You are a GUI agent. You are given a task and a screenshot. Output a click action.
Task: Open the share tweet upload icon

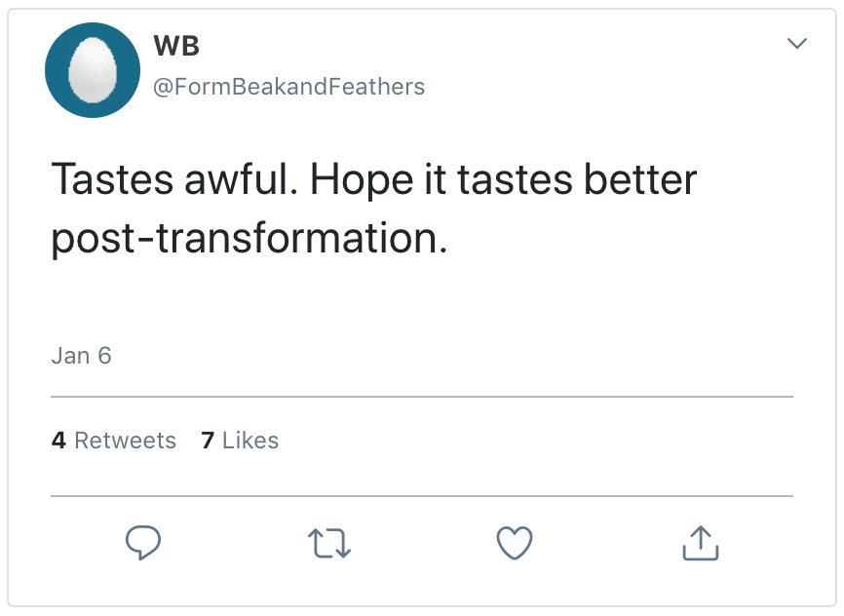point(700,543)
